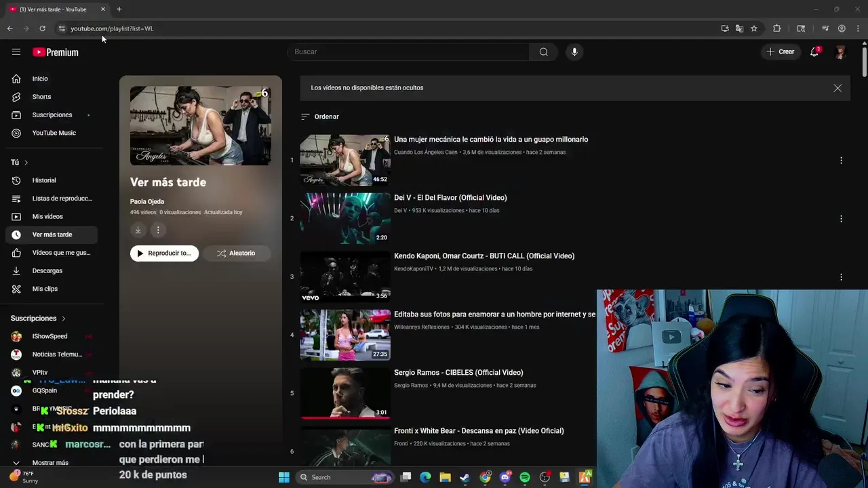Click the address bar URL
The image size is (868, 488).
tap(112, 28)
